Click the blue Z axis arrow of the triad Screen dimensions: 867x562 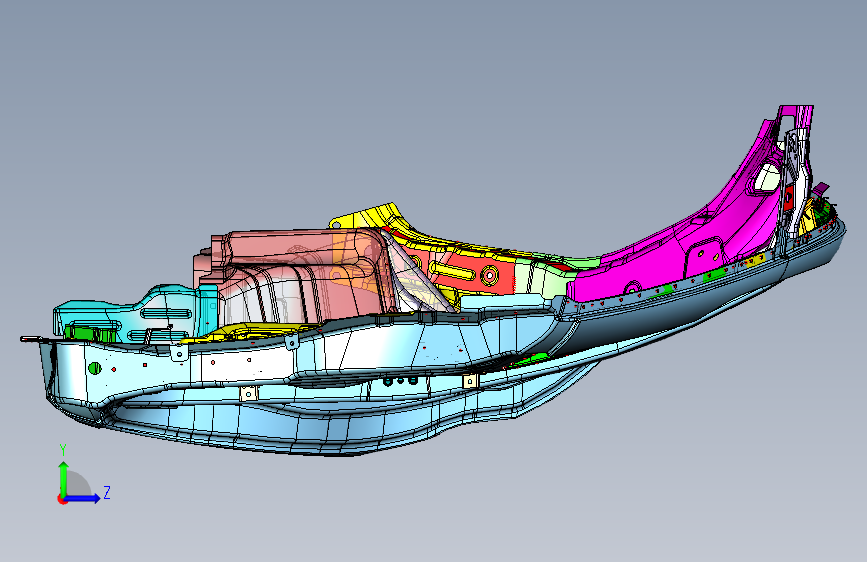[x=83, y=498]
